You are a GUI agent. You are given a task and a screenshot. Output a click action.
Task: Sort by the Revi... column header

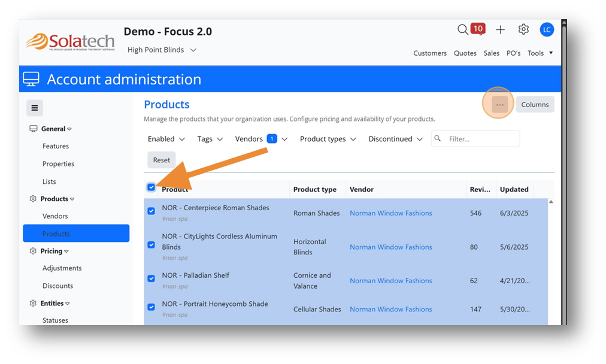coord(480,189)
